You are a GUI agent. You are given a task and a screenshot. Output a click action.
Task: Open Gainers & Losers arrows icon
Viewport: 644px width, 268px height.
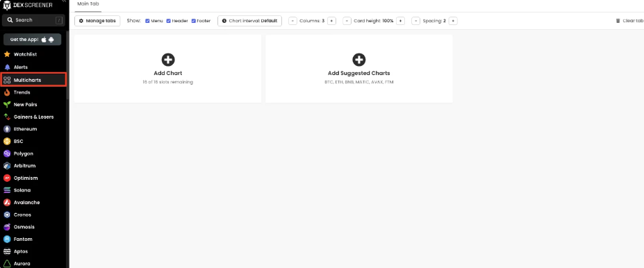click(7, 117)
